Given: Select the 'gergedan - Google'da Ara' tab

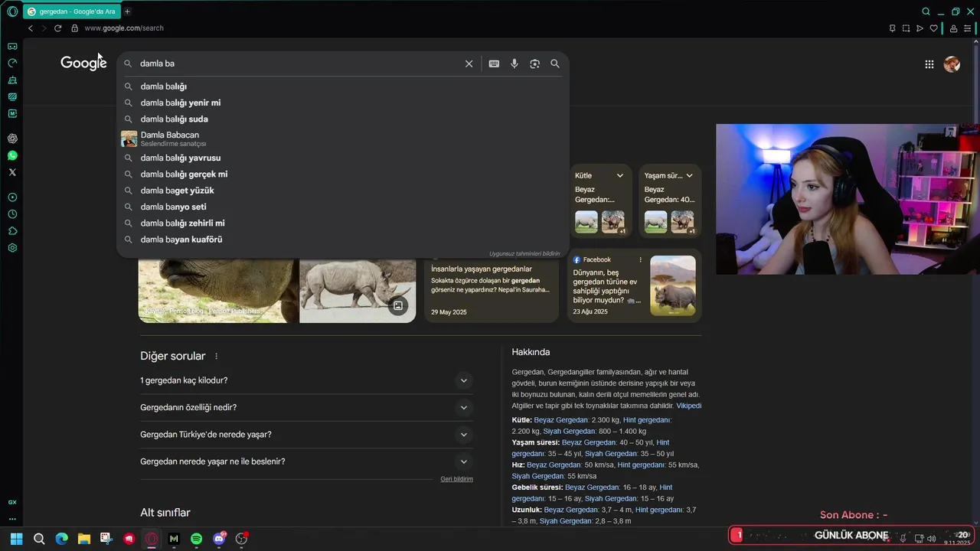Looking at the screenshot, I should [x=71, y=11].
